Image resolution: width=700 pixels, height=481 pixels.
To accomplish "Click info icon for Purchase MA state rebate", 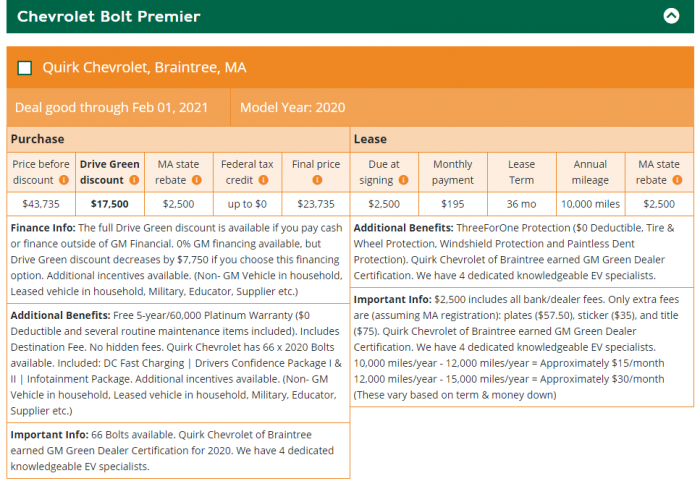I will click(196, 181).
